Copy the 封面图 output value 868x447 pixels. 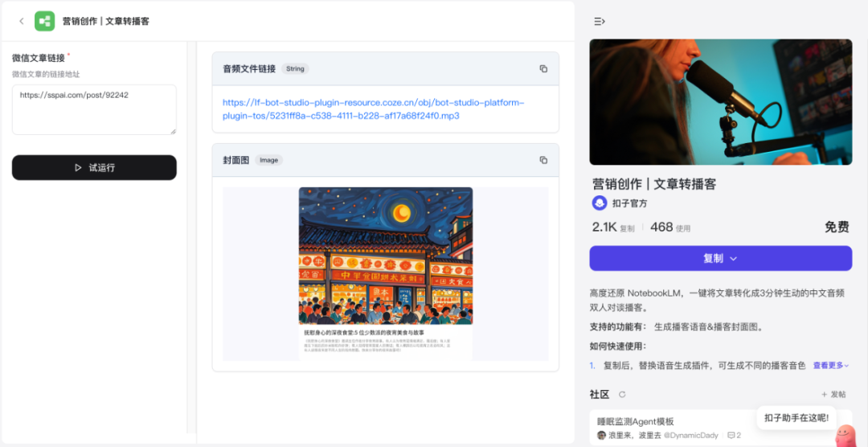point(543,160)
